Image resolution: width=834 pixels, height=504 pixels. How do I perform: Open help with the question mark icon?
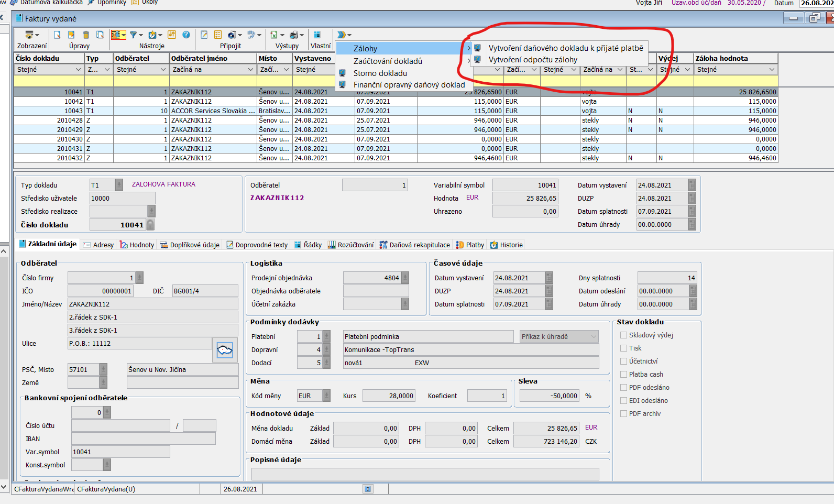[186, 35]
